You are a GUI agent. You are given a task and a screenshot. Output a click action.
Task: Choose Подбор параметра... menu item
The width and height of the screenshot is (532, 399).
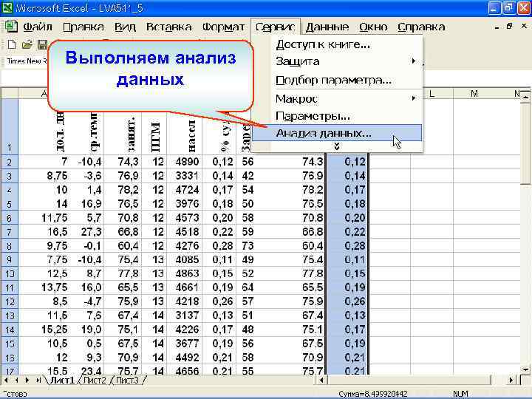click(337, 80)
